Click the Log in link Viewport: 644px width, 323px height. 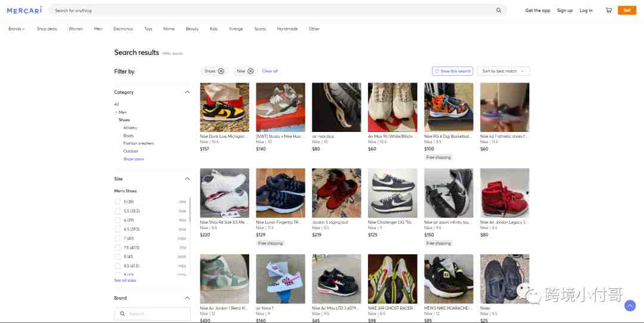tap(586, 10)
